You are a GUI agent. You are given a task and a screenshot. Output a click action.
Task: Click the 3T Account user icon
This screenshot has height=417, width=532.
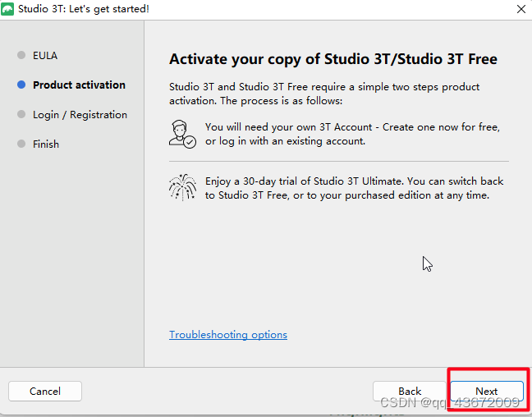pyautogui.click(x=182, y=134)
